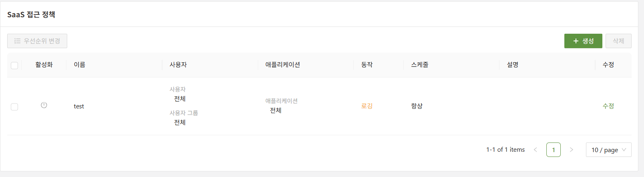The image size is (644, 177).
Task: Click the list icon on 우선순위 변경
Action: tap(17, 41)
